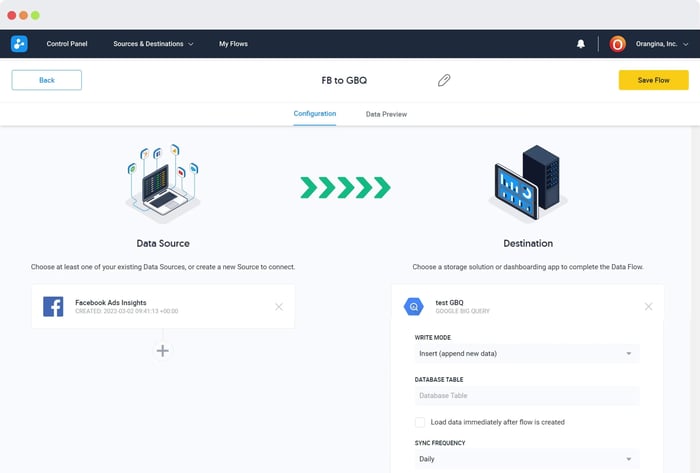Click the paperclip icon beside flow name

coord(444,80)
